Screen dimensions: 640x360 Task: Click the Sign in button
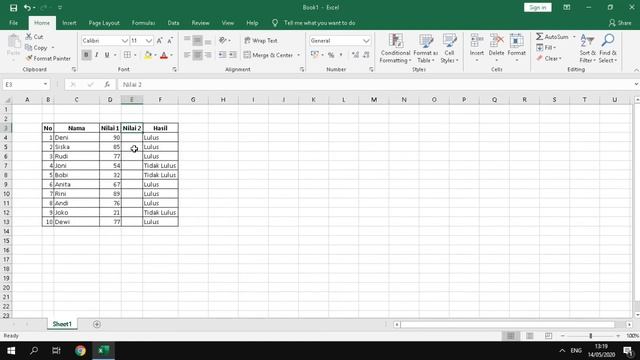click(x=538, y=7)
